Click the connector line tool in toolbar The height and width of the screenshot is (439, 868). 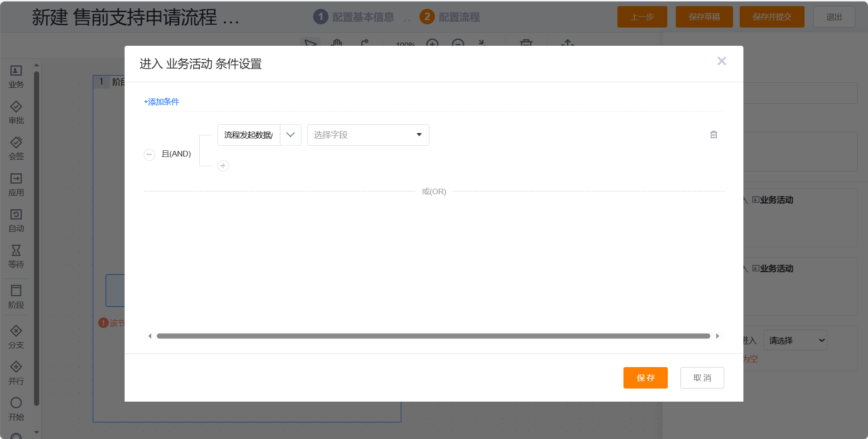364,43
